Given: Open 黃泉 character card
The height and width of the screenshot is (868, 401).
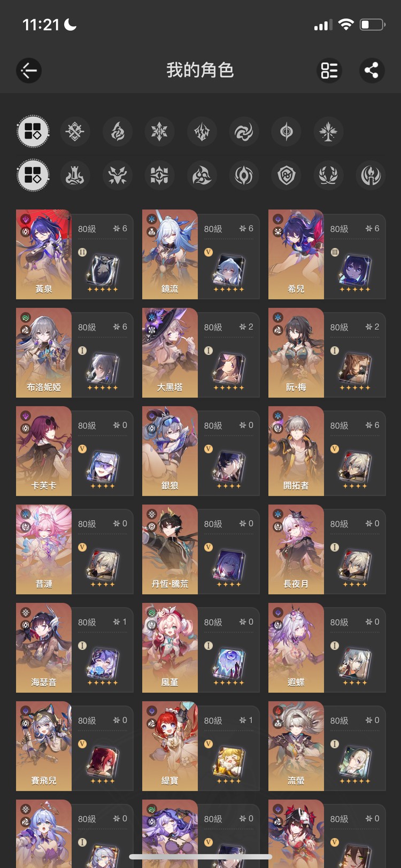Looking at the screenshot, I should tap(75, 254).
